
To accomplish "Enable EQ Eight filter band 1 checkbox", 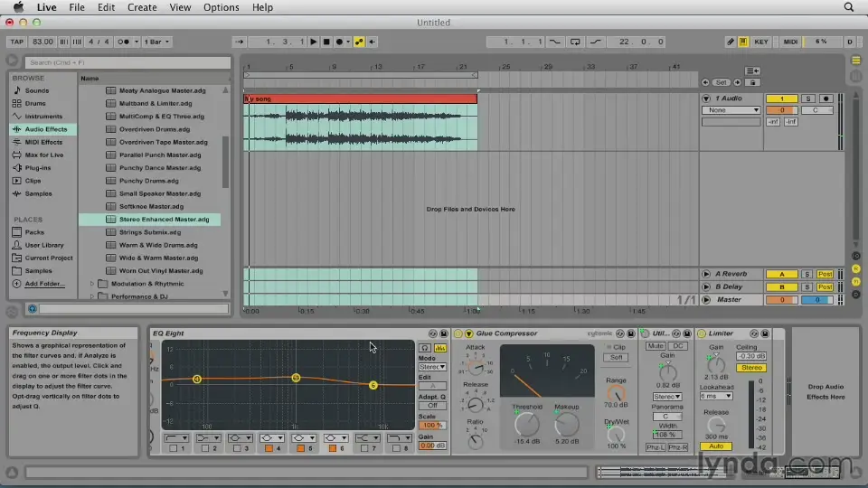I will pyautogui.click(x=173, y=448).
